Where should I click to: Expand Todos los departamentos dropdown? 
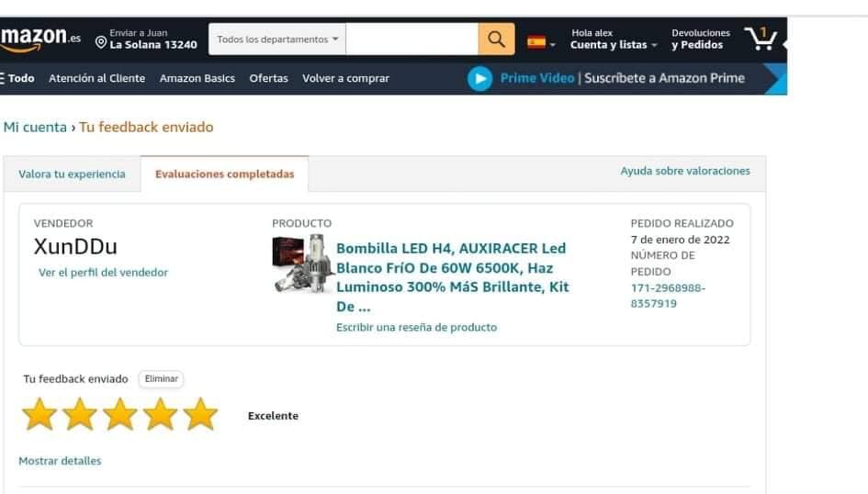[277, 39]
